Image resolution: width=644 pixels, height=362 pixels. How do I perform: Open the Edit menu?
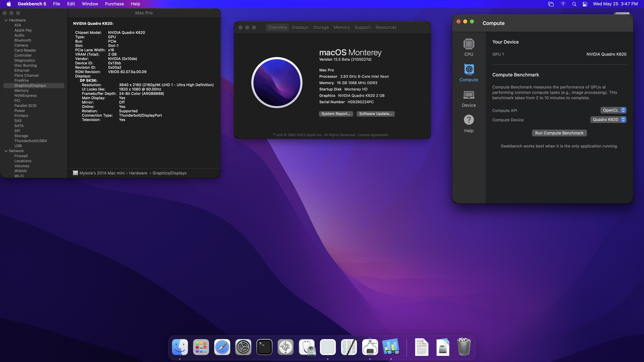(71, 4)
